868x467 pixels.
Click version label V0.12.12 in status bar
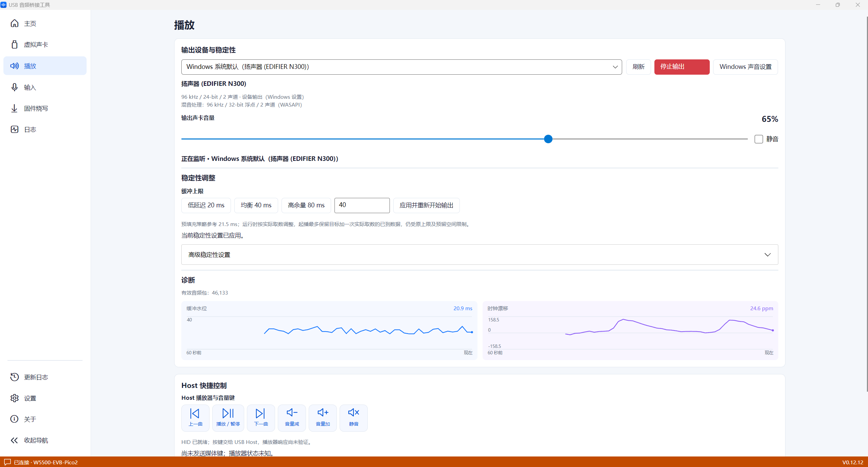point(853,462)
